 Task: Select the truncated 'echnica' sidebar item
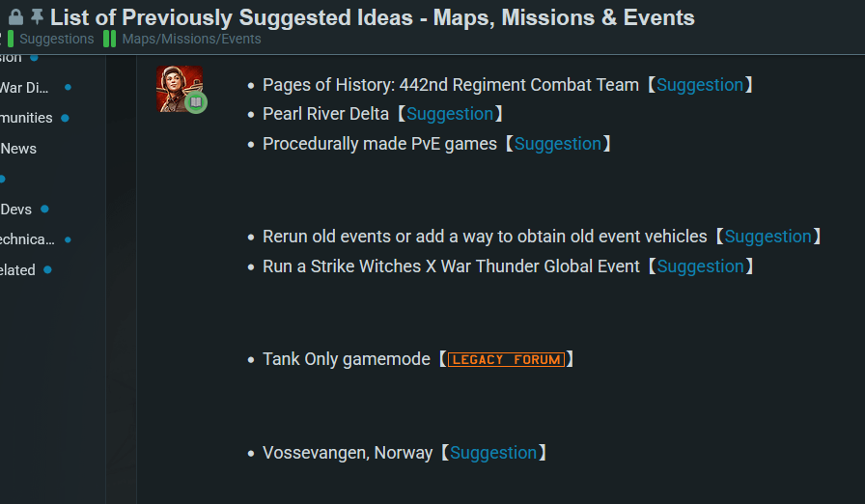tap(28, 239)
